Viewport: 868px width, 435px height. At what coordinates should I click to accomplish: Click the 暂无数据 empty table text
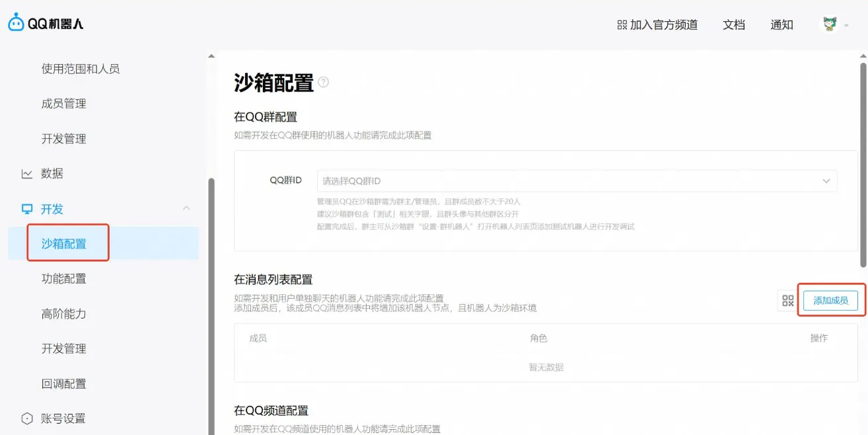tap(546, 368)
